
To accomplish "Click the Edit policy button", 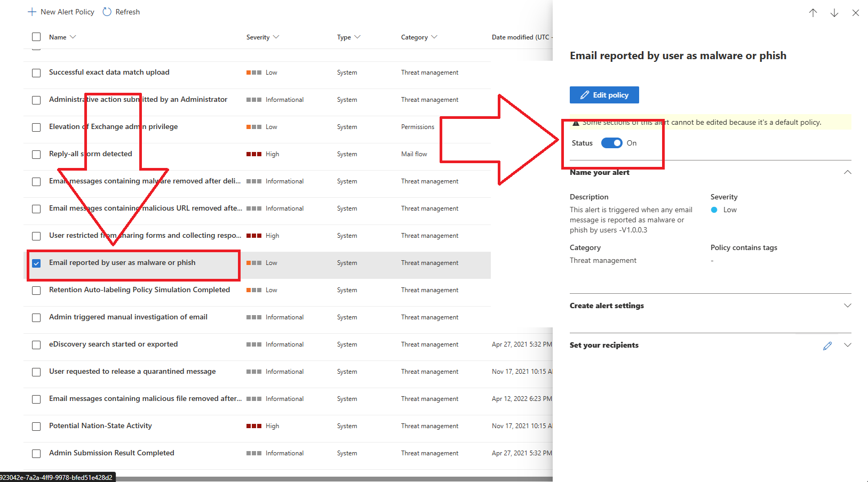I will point(604,95).
